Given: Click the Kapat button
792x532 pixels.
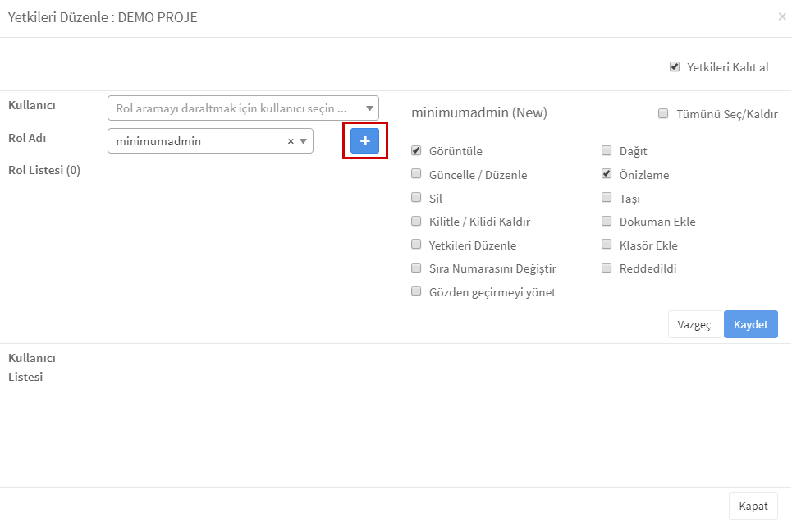Looking at the screenshot, I should coord(753,506).
